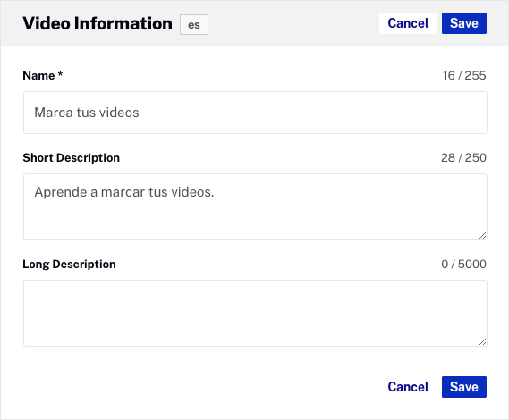The width and height of the screenshot is (509, 420).
Task: Click the resize handle of the Long Description box
Action: point(483,342)
